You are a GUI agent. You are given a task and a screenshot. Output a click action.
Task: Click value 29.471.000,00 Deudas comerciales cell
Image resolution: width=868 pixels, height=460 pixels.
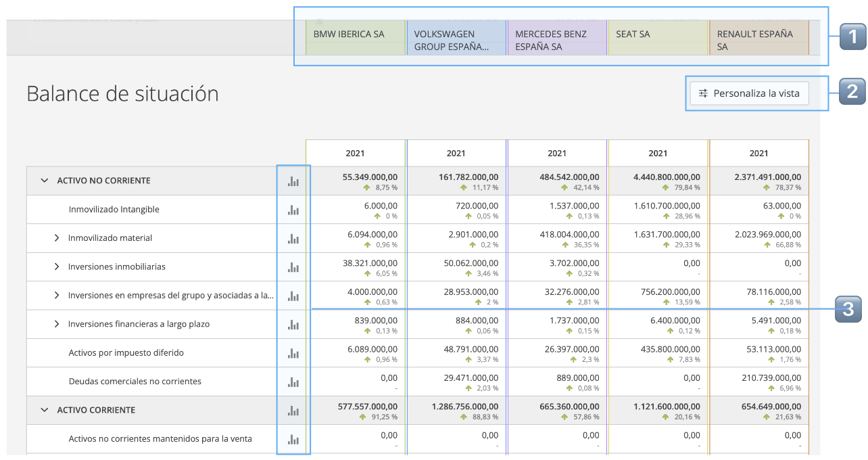coord(471,377)
